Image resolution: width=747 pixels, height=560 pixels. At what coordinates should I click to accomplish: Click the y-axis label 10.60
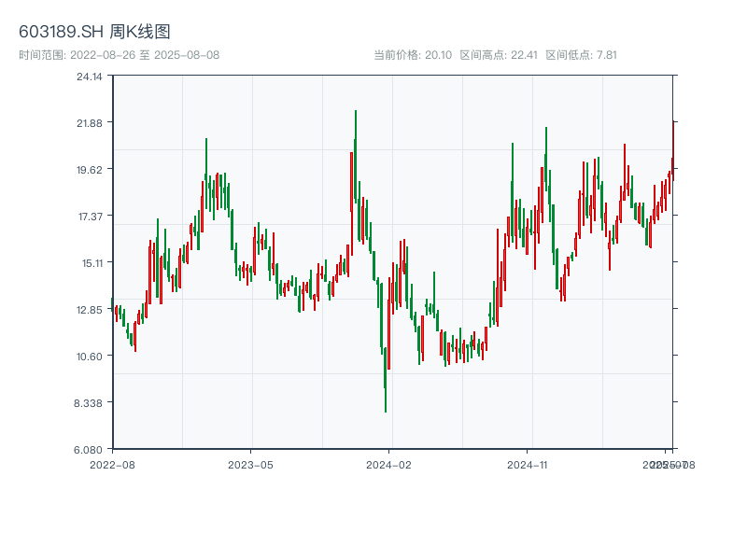[x=90, y=357]
